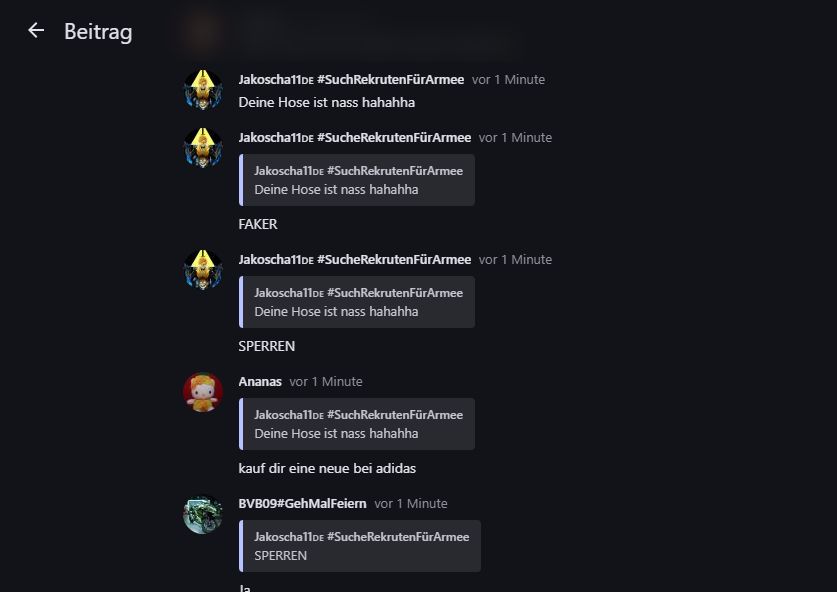Click quoted block above Jakoscha11's SPERREN reply
The image size is (837, 592).
coord(358,302)
